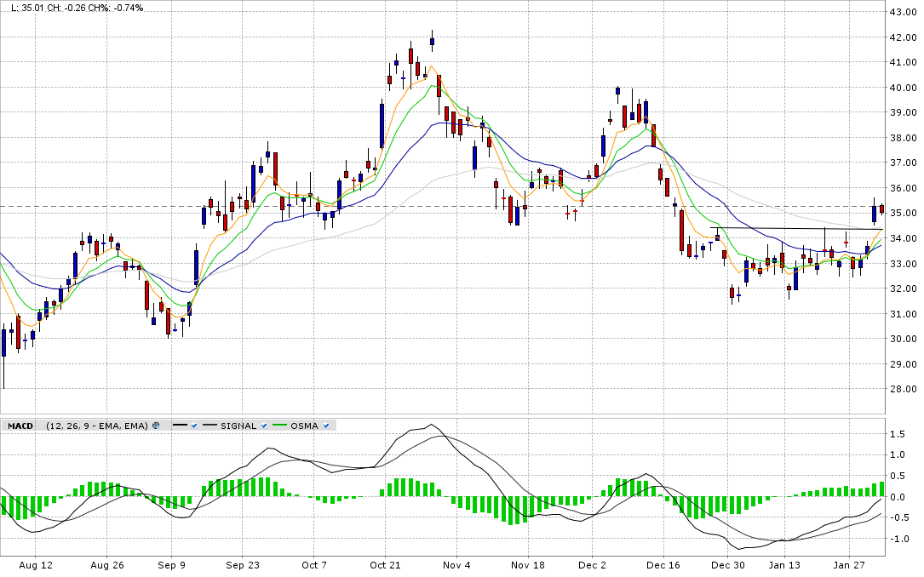Disable the OSMA histogram checkbox
The image size is (924, 577).
[326, 426]
